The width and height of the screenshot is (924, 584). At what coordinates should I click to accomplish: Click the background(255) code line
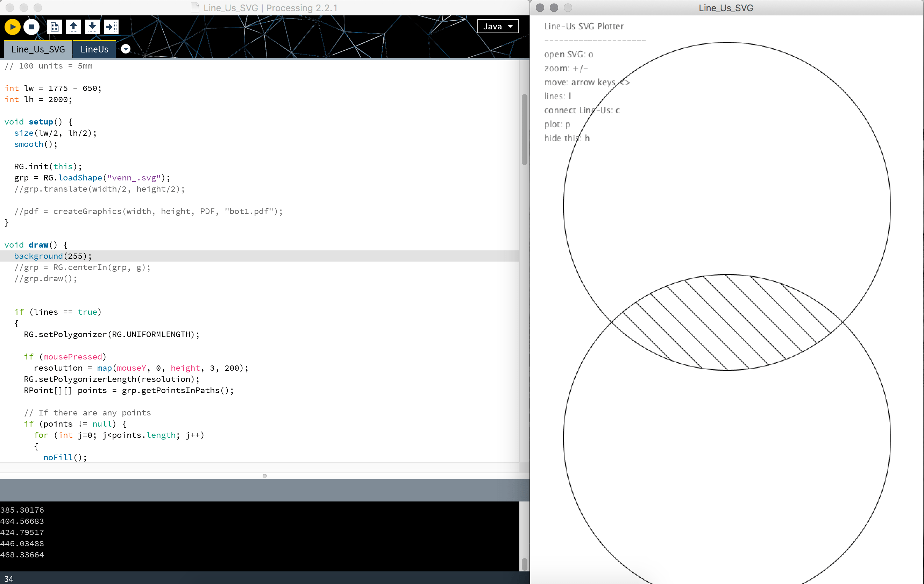coord(53,256)
